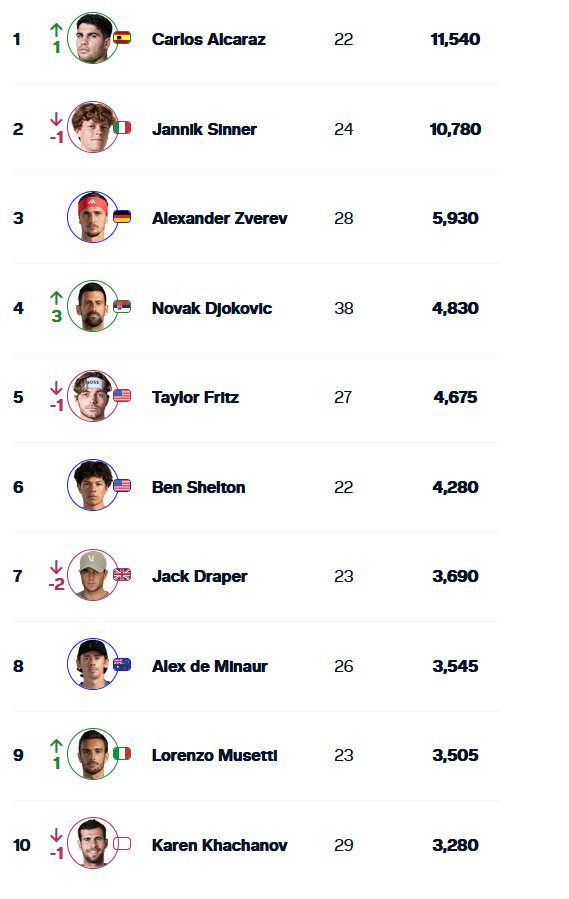Click Karen Khachanov's headshot
Image resolution: width=569 pixels, height=899 pixels.
pyautogui.click(x=93, y=843)
